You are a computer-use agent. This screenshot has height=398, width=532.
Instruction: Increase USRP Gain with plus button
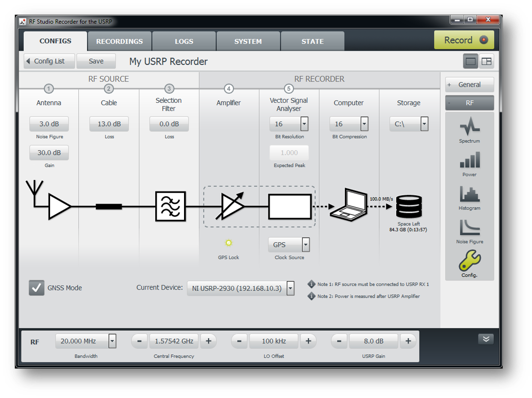tap(408, 341)
